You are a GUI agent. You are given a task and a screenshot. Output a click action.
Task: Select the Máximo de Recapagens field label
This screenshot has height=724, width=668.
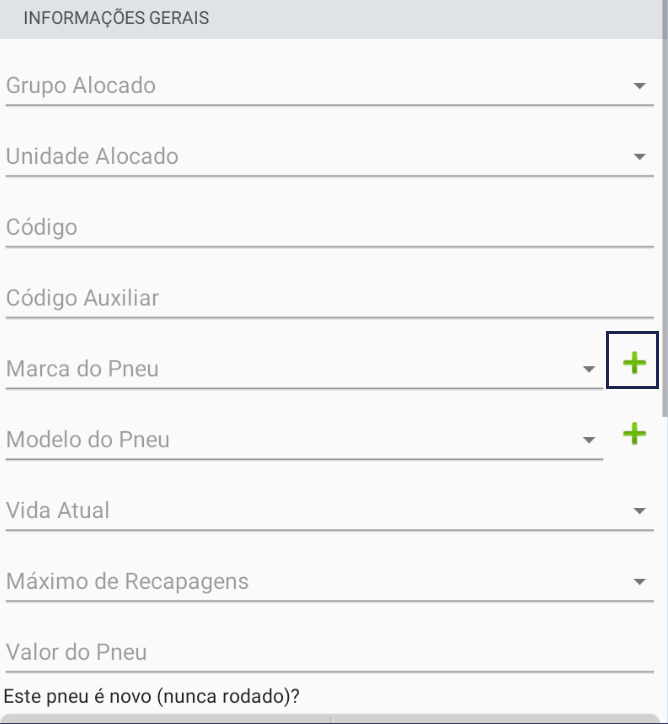(127, 582)
